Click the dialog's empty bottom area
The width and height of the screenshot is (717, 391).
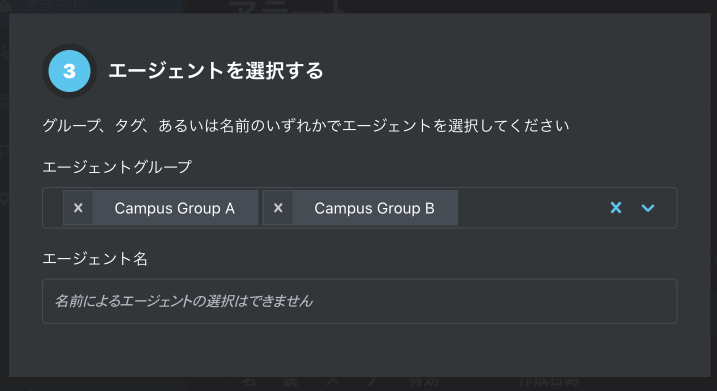click(359, 351)
